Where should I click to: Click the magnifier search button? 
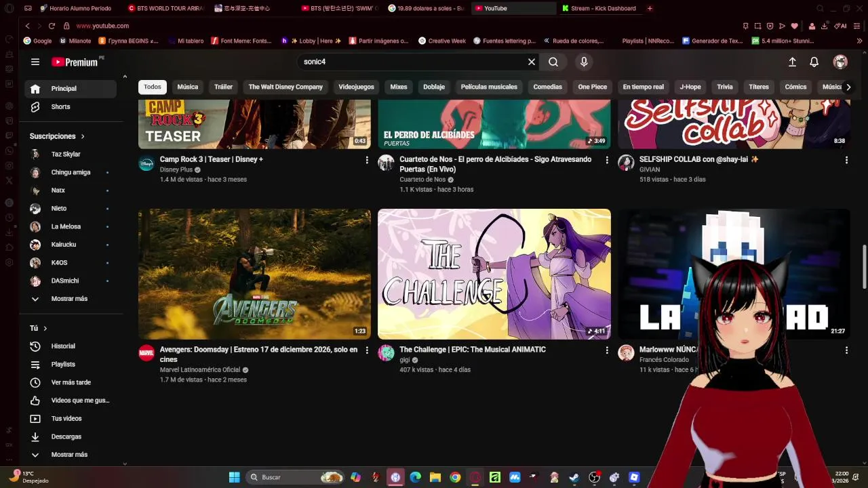(x=553, y=62)
